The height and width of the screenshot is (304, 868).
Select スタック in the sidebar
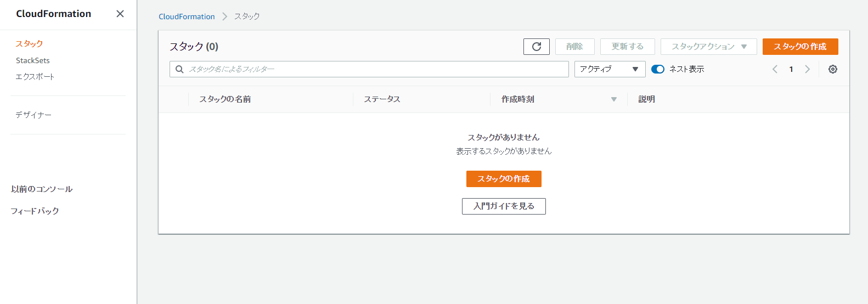[29, 43]
